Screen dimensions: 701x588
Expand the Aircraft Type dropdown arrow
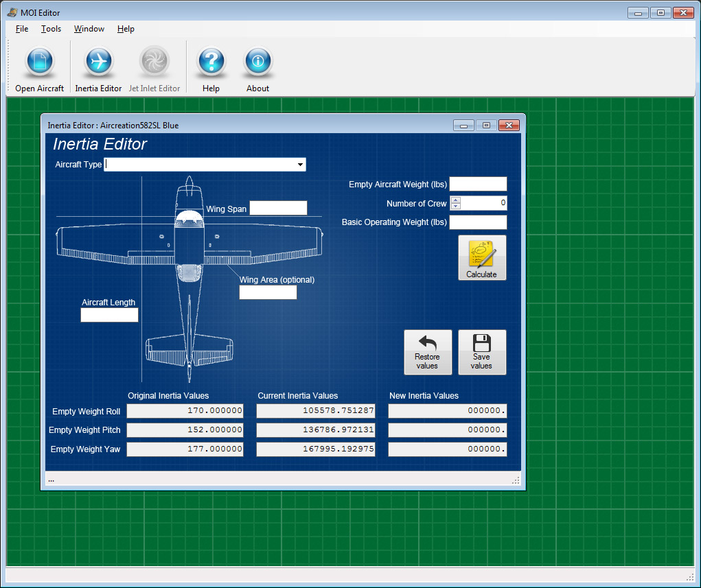coord(301,165)
